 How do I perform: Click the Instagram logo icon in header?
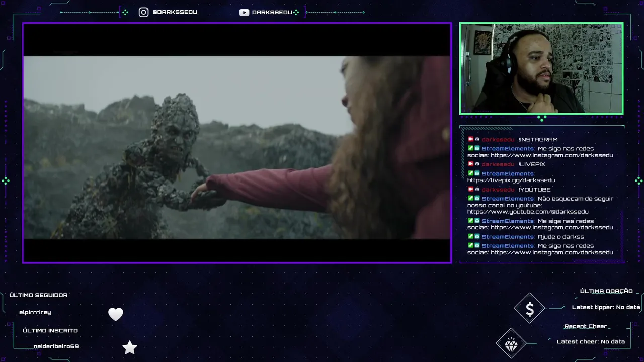[x=143, y=12]
